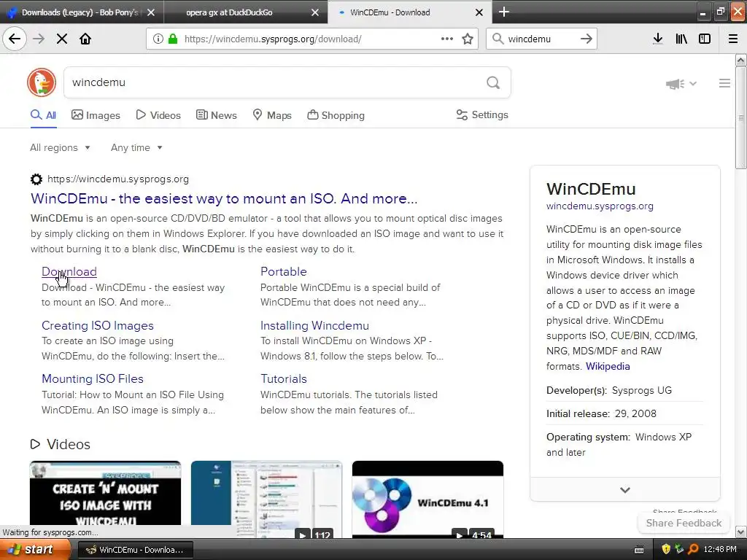Open page actions three-dot menu
The height and width of the screenshot is (560, 747).
[447, 39]
